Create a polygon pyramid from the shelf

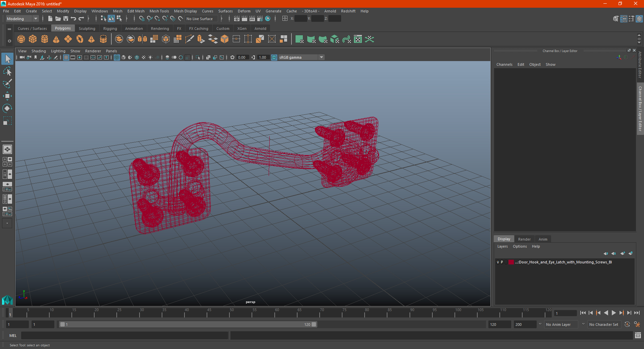[x=91, y=39]
